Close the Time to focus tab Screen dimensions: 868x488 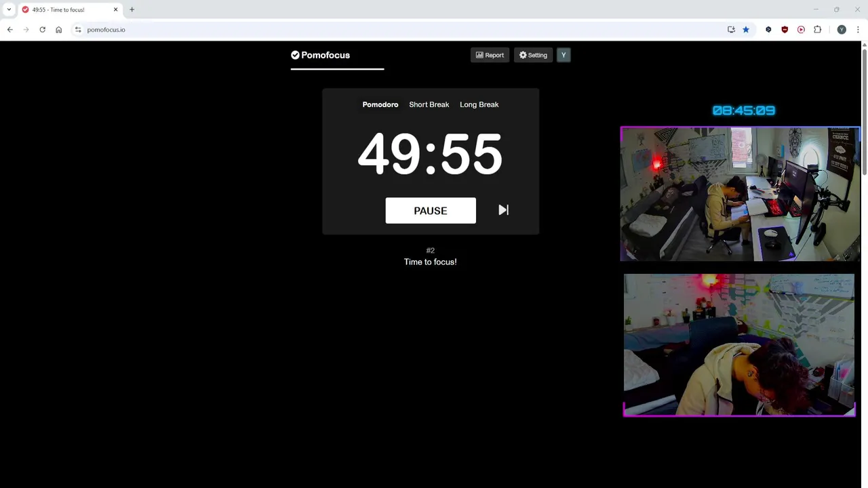(115, 9)
